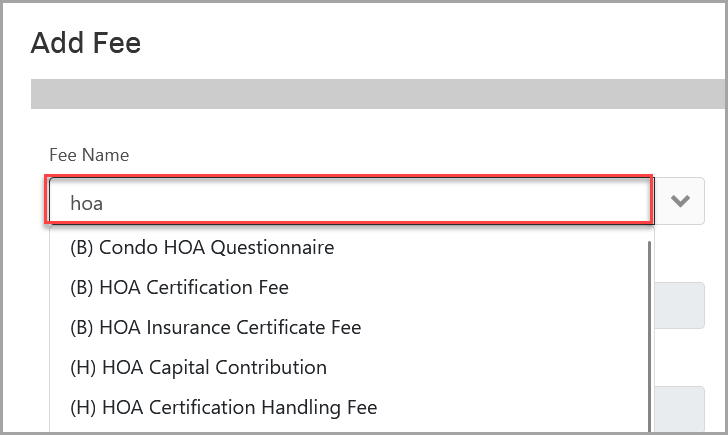728x435 pixels.
Task: Click the red outline of the search box
Action: pos(350,179)
